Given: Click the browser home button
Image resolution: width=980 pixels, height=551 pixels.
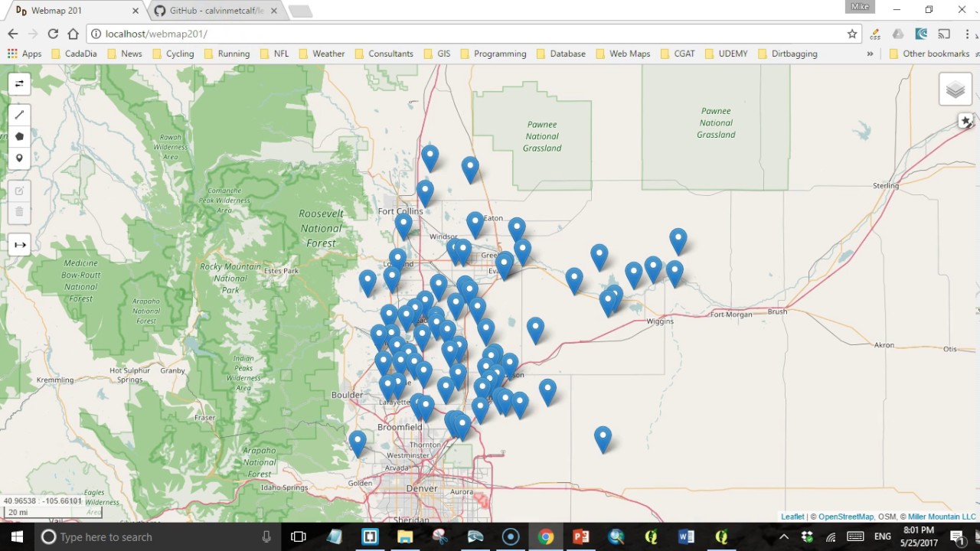Looking at the screenshot, I should (73, 34).
